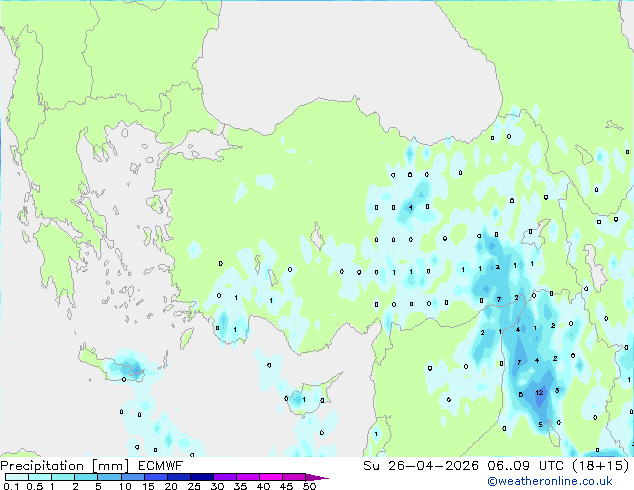Viewport: 634px width, 490px height.
Task: Click the 0.1–0.5 mm legend color swatch
Action: (x=17, y=477)
